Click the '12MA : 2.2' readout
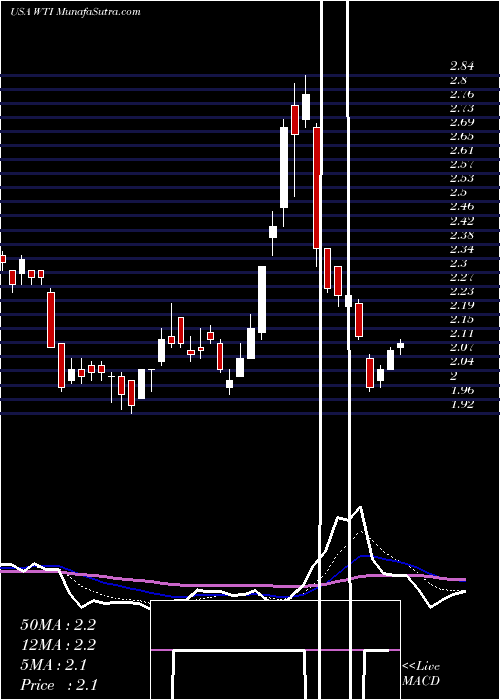Screen dimensions: 500x700 tap(58, 645)
